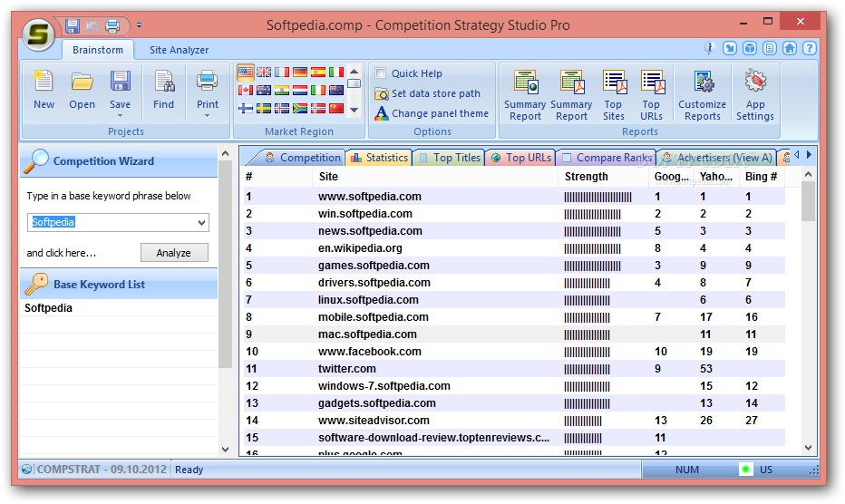Screen dimensions: 845x504
Task: Select the www.facebook.com row
Action: click(x=514, y=352)
